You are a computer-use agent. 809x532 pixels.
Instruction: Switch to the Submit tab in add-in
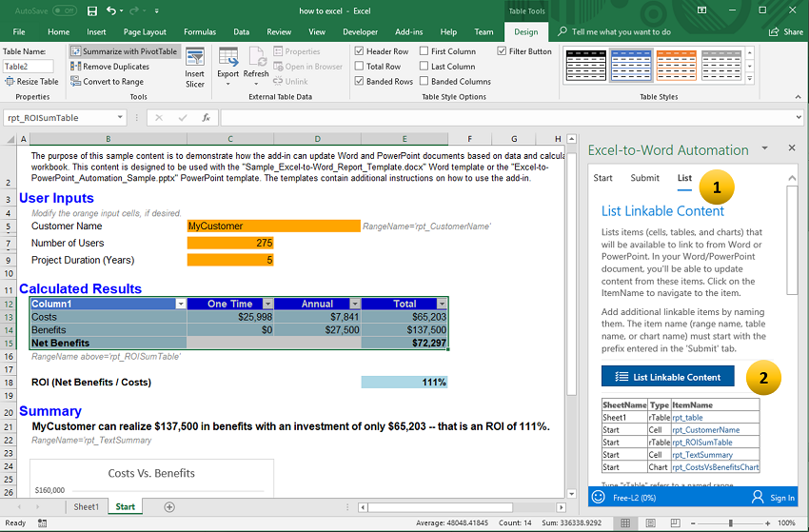click(645, 178)
